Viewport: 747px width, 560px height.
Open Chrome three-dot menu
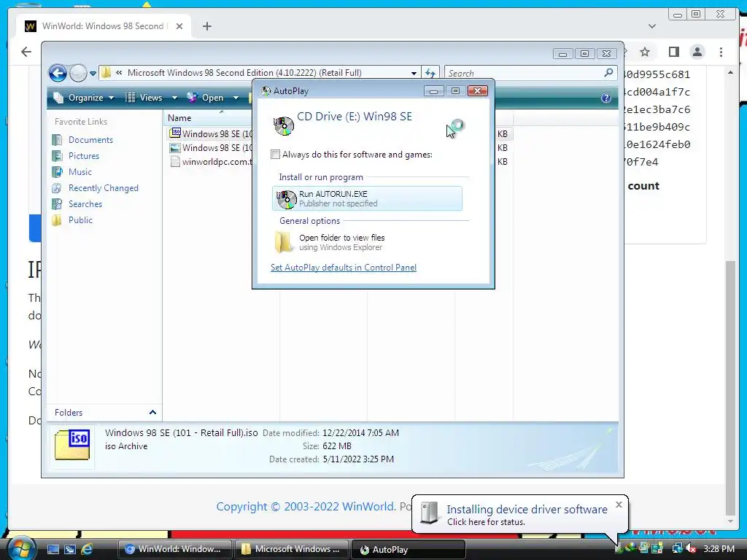pyautogui.click(x=721, y=52)
